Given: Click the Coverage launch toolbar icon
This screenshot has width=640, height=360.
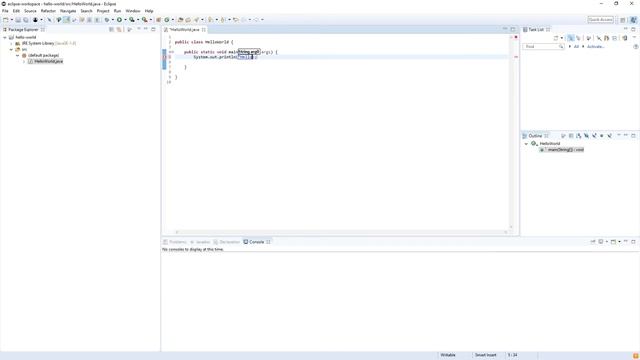Looking at the screenshot, I should click(x=132, y=20).
